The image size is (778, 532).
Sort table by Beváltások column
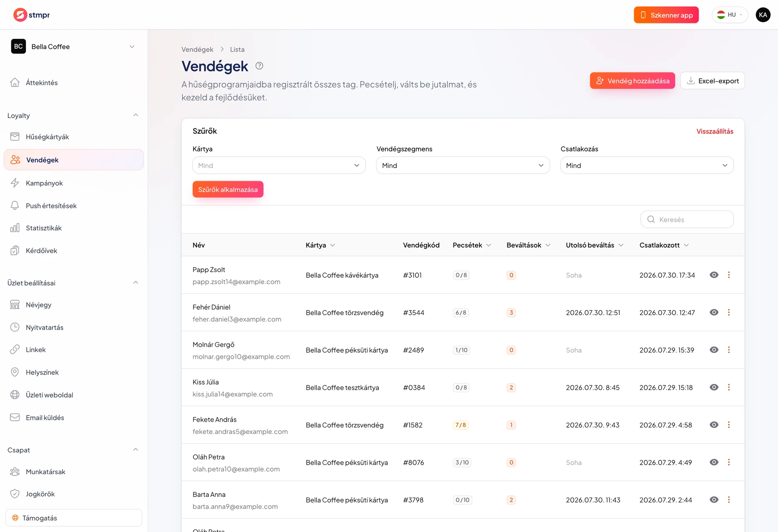(528, 245)
